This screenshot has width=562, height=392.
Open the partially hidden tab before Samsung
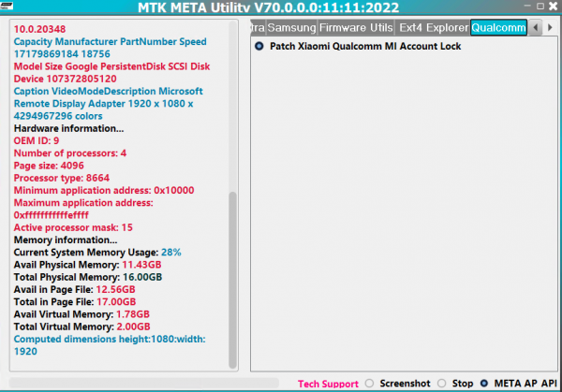tap(258, 27)
